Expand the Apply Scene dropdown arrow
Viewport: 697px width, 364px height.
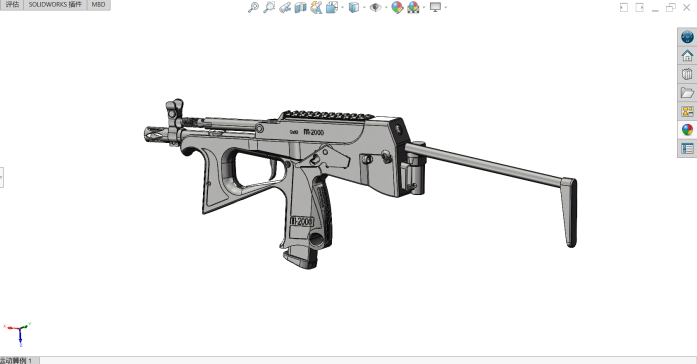pos(424,7)
